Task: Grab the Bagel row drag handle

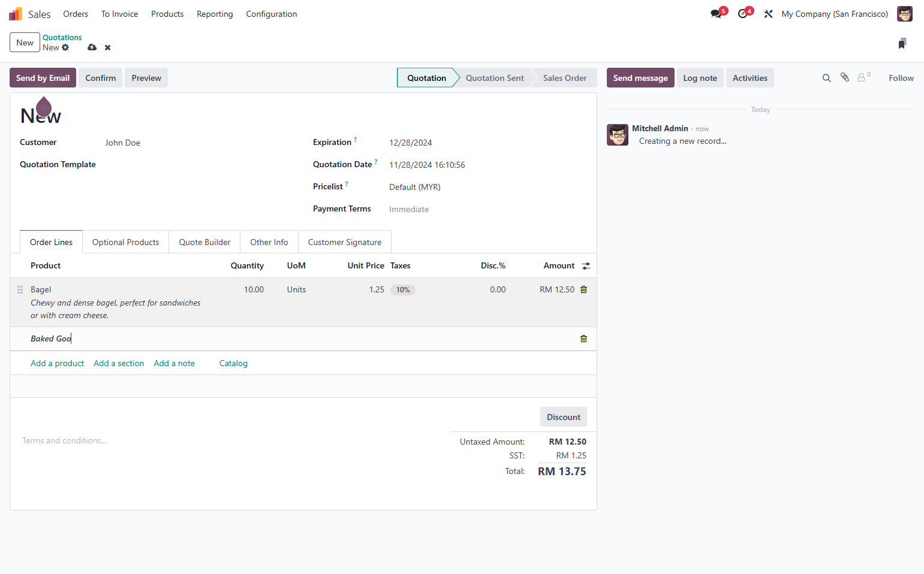Action: 20,289
